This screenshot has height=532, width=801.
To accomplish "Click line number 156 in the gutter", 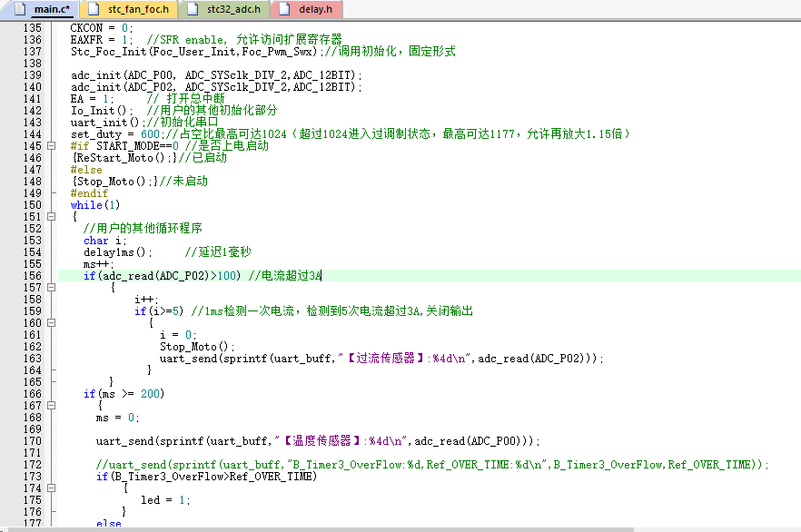I will click(x=32, y=276).
